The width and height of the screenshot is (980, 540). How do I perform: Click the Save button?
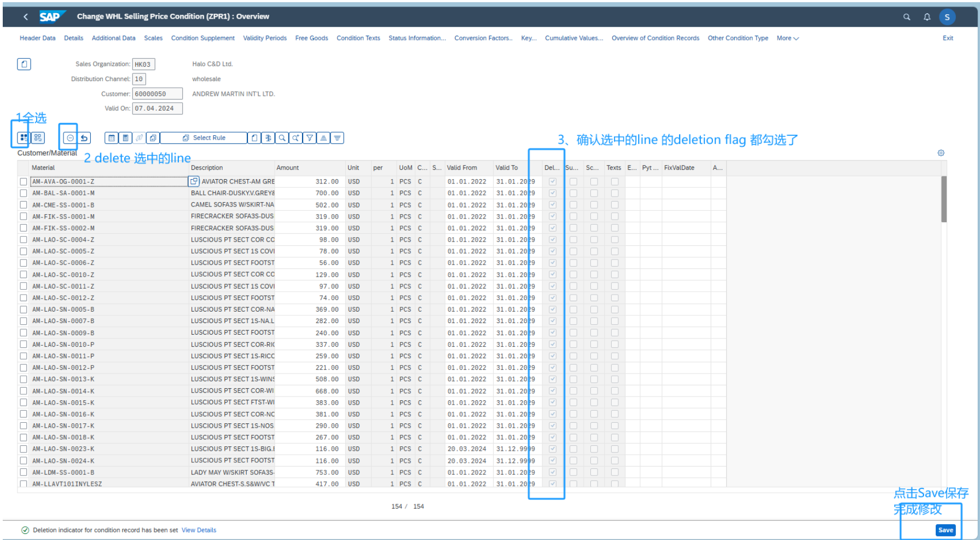[x=945, y=530]
